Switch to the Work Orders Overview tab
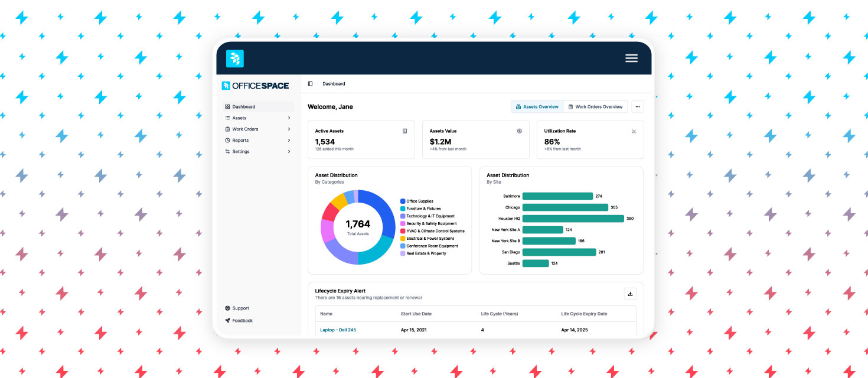The image size is (868, 378). 595,106
